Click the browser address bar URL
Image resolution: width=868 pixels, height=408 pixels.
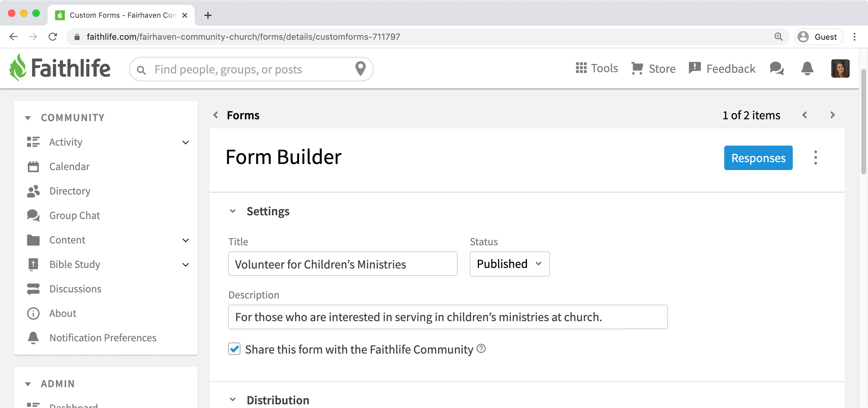pyautogui.click(x=243, y=37)
